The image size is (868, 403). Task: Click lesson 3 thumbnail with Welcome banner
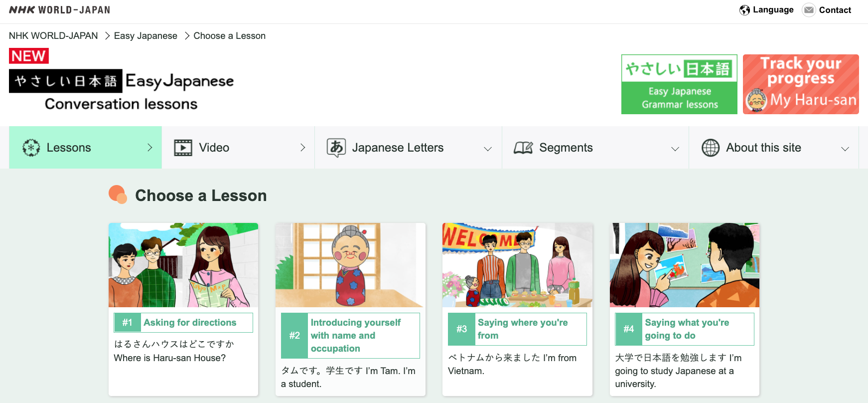[517, 265]
